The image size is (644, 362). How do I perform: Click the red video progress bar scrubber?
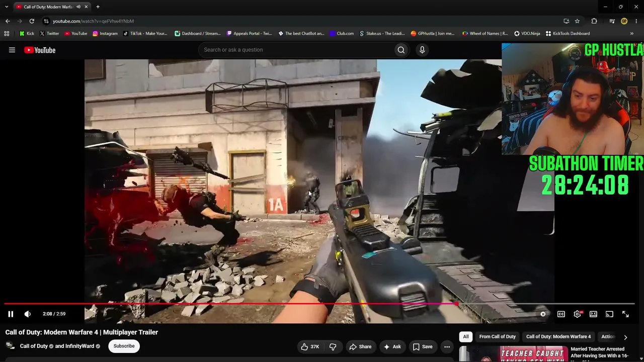click(456, 304)
